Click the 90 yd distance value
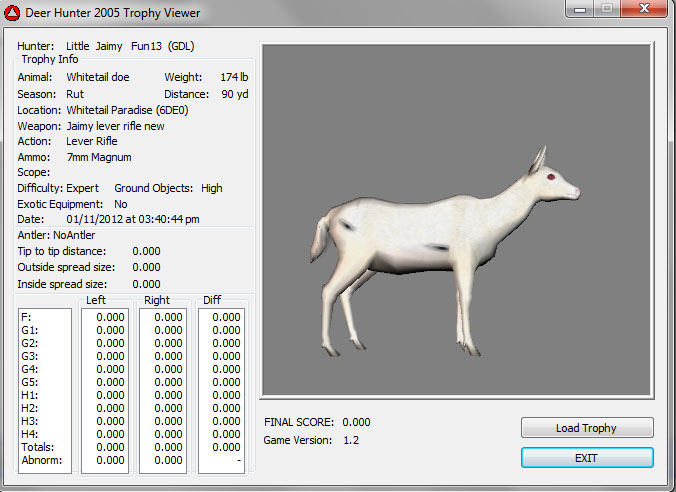This screenshot has width=676, height=492. [236, 94]
